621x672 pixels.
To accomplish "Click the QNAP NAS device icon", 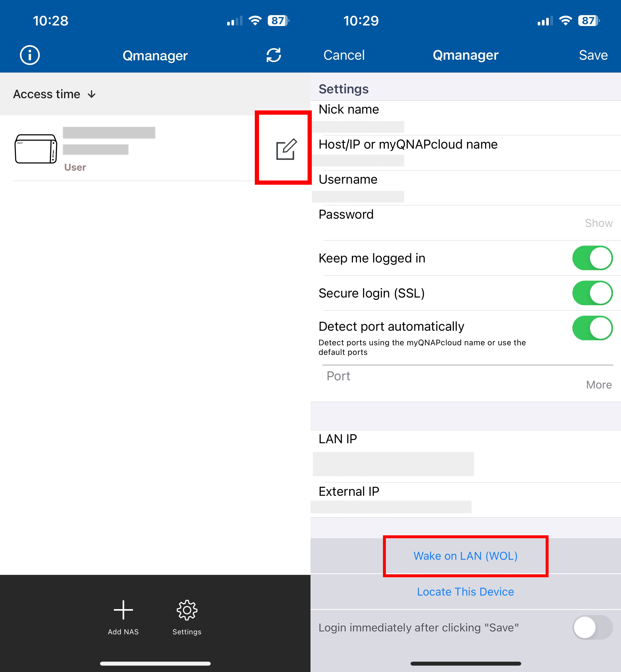I will [x=36, y=149].
